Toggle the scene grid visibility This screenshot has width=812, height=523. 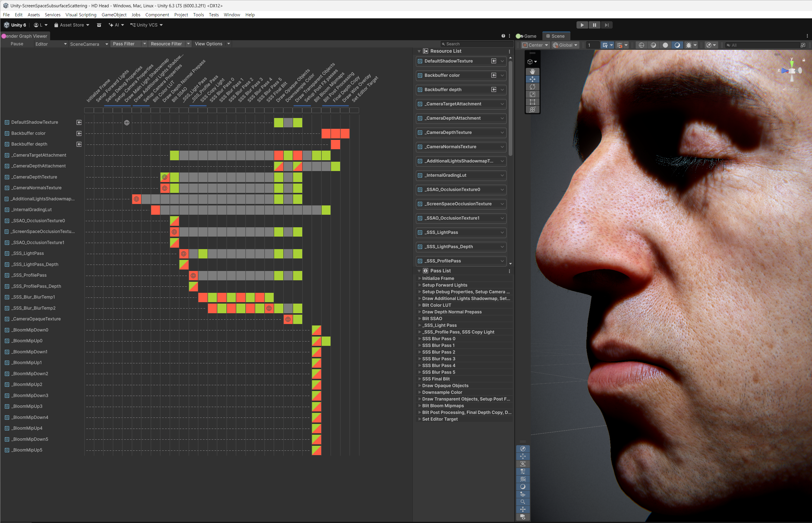click(604, 45)
